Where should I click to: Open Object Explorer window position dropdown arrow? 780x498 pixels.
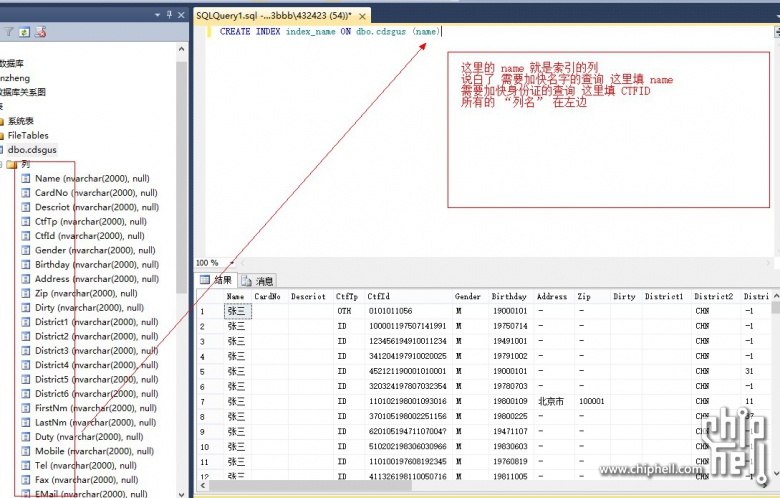click(157, 15)
